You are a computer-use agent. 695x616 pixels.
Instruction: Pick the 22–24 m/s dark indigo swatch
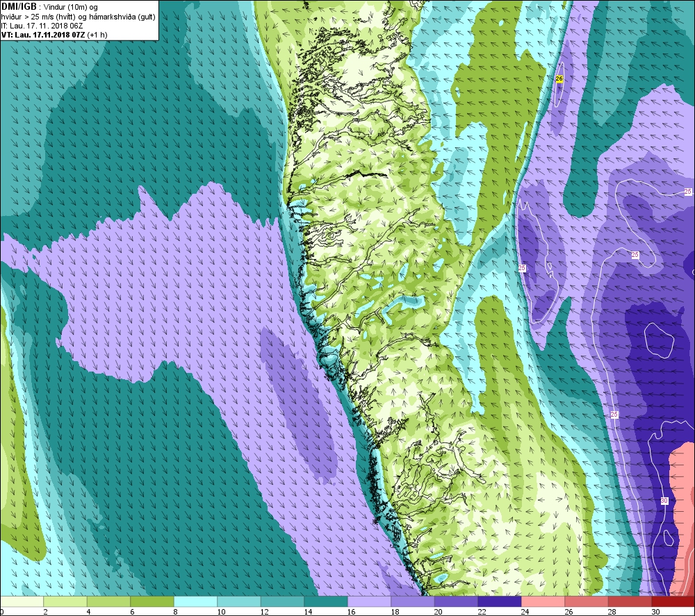coord(500,601)
